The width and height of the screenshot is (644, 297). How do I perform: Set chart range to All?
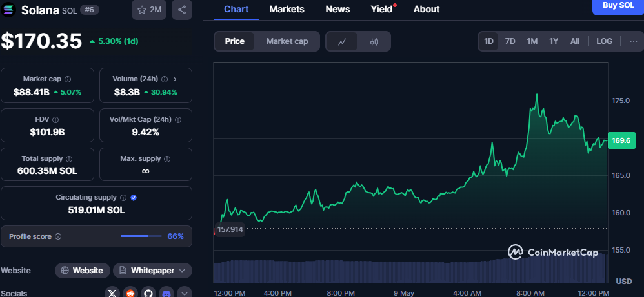[575, 41]
